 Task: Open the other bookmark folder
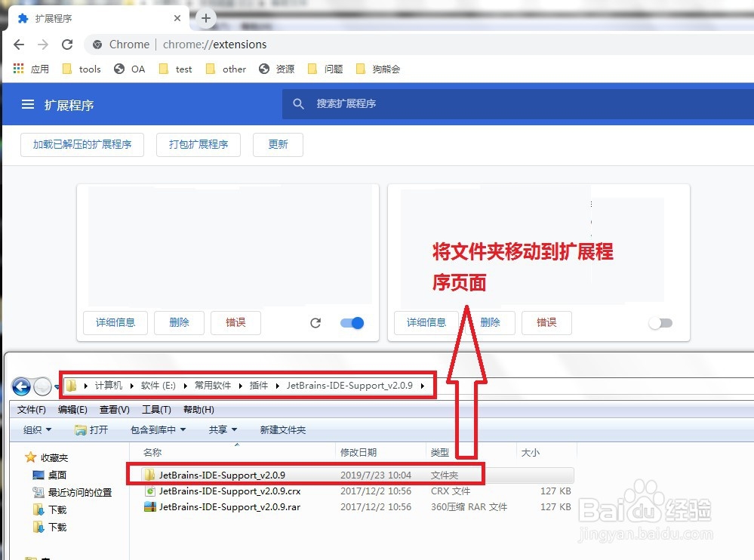[x=226, y=69]
